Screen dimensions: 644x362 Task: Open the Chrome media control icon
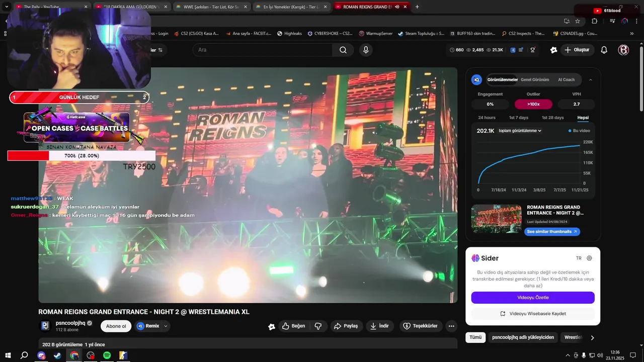pyautogui.click(x=612, y=21)
